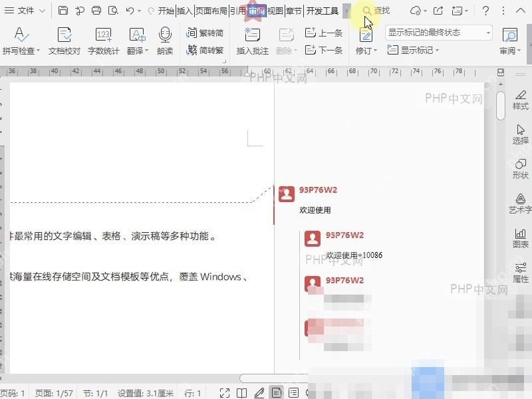Expand the 修订 dropdown arrow

tap(375, 51)
